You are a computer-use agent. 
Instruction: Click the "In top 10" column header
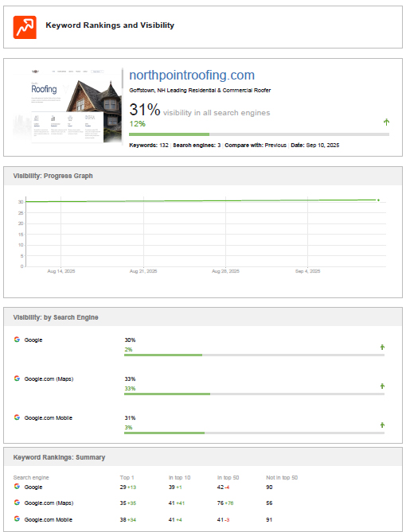pos(179,477)
